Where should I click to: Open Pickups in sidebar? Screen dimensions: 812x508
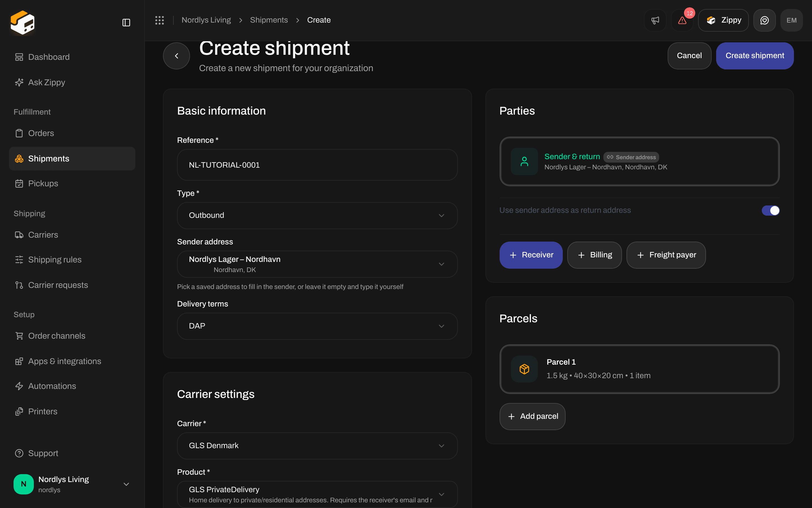click(72, 183)
